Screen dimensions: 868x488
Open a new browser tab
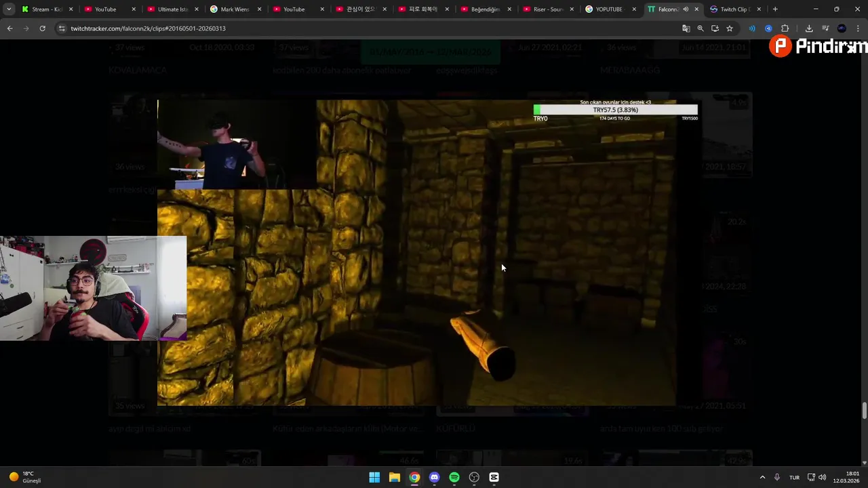tap(775, 9)
